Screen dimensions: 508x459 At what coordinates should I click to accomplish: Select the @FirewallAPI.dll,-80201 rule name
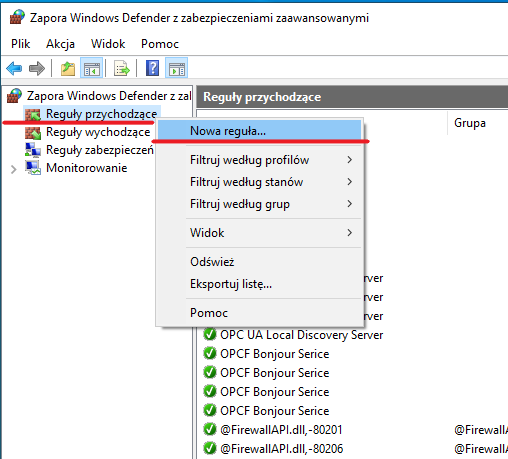[x=281, y=430]
